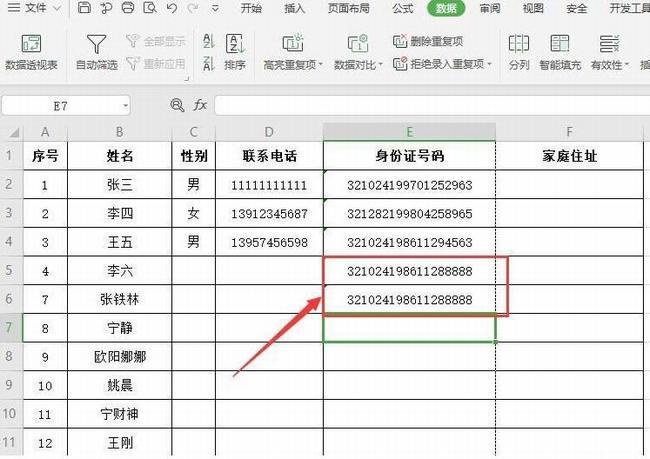Viewport: 650px width, 459px height.
Task: Click 删除重复项 remove duplicates
Action: point(428,41)
